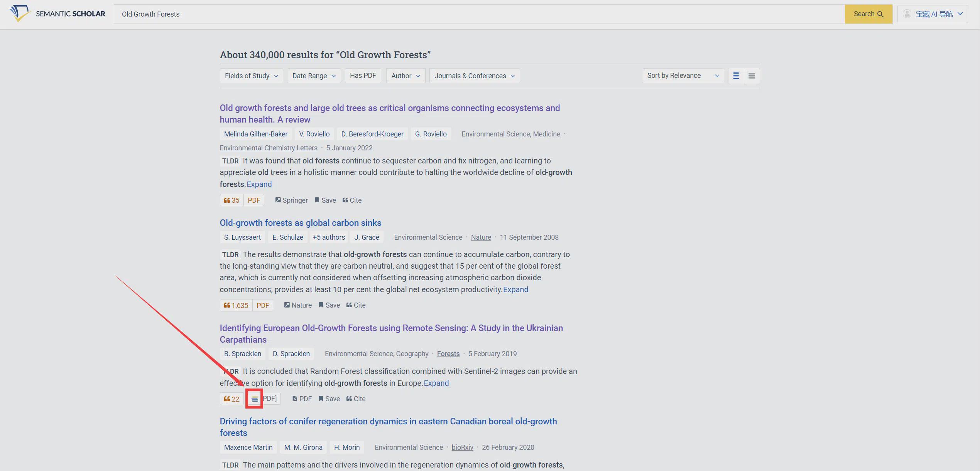Expand TLDR of global carbon sinks paper
The height and width of the screenshot is (471, 980).
point(515,289)
